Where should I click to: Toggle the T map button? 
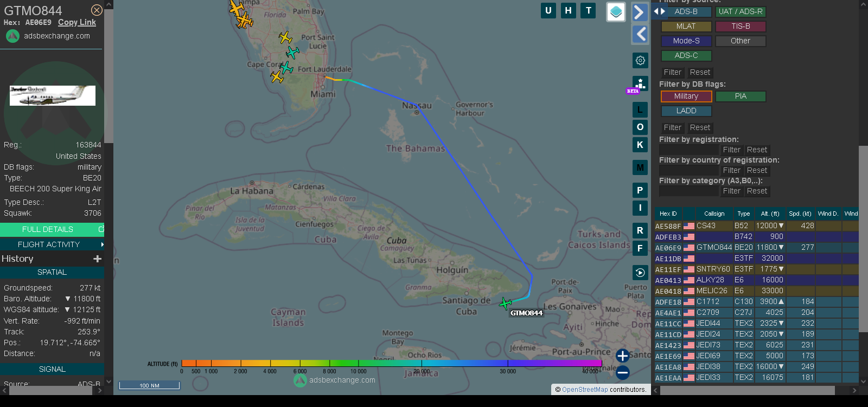click(588, 10)
